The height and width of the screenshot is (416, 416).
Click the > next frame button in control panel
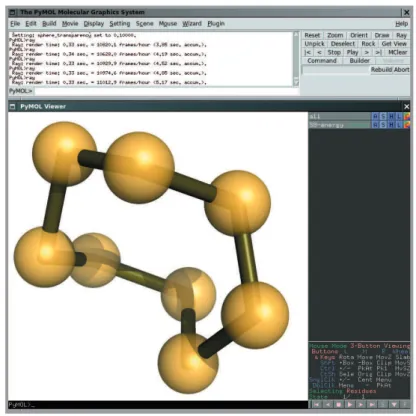pyautogui.click(x=366, y=52)
